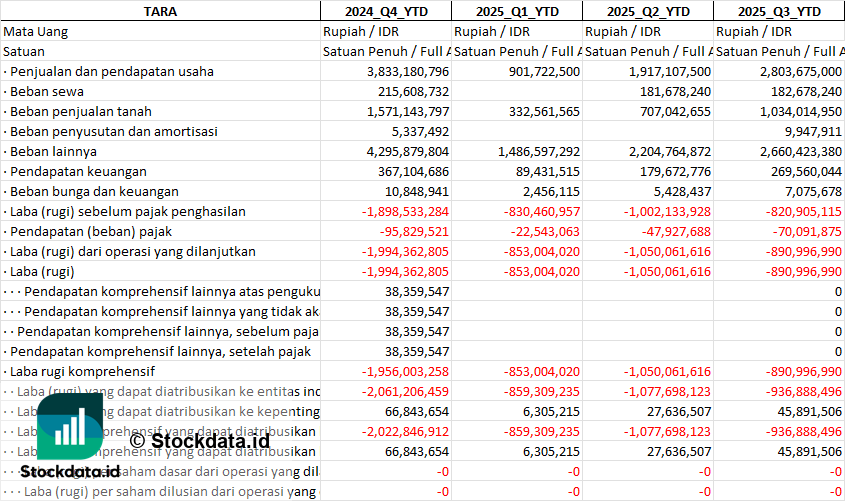
Task: Select value 2,204,764,872
Action: point(670,151)
